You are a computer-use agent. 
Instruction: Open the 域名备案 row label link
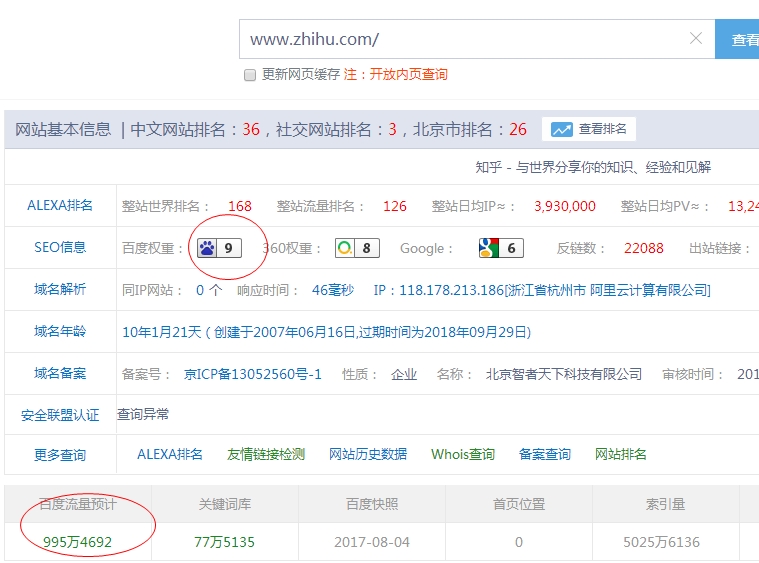[x=60, y=373]
